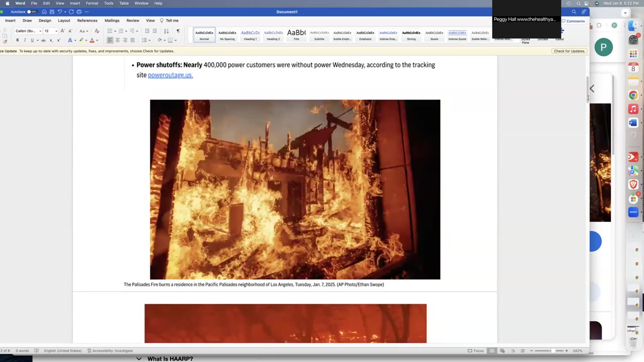Screen dimensions: 644x362
Task: Toggle the AutoSave switch
Action: point(31,12)
